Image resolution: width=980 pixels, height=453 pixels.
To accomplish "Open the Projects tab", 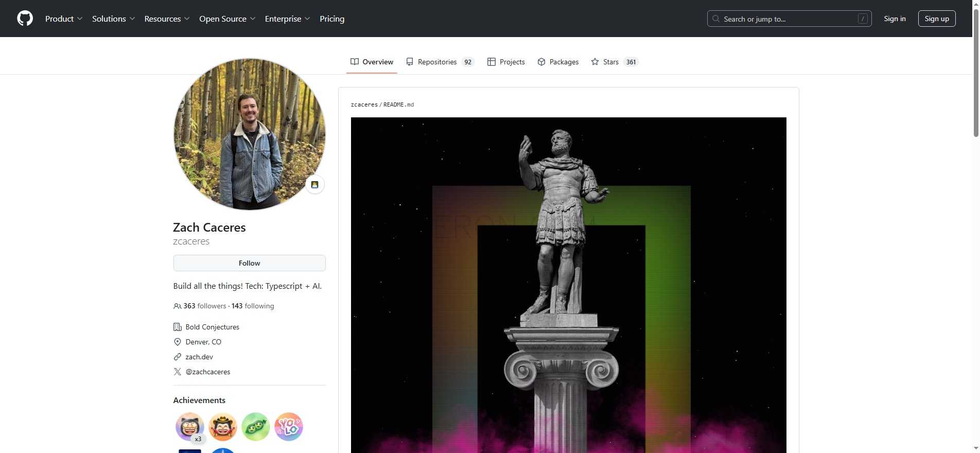I will [506, 62].
